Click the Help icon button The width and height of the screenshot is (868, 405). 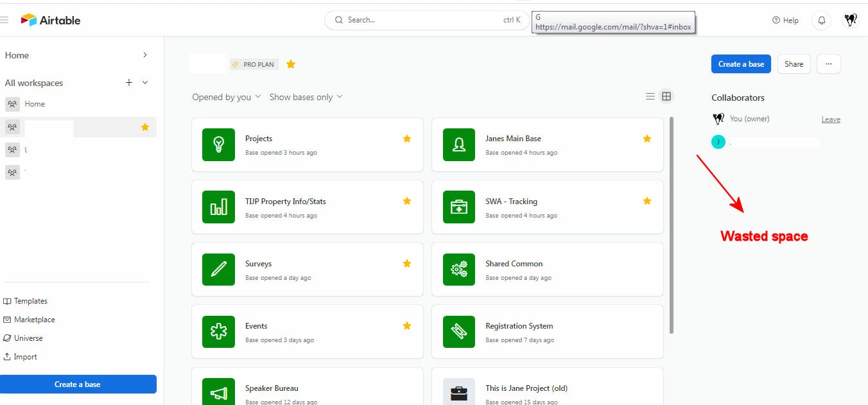click(785, 21)
